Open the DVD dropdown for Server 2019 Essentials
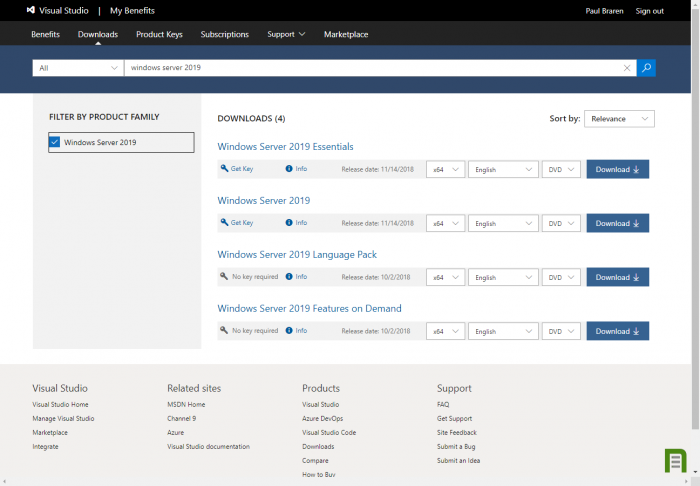Image resolution: width=700 pixels, height=486 pixels. point(561,170)
